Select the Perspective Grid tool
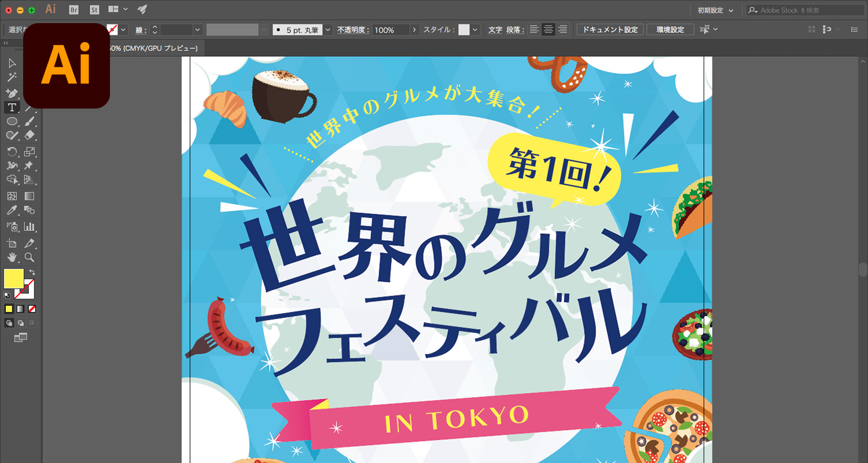Image resolution: width=868 pixels, height=463 pixels. (30, 180)
